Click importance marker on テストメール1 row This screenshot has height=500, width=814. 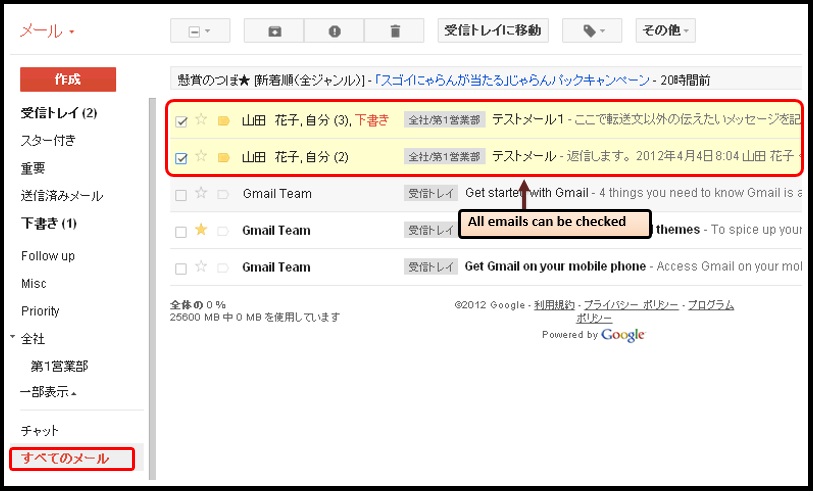click(223, 121)
